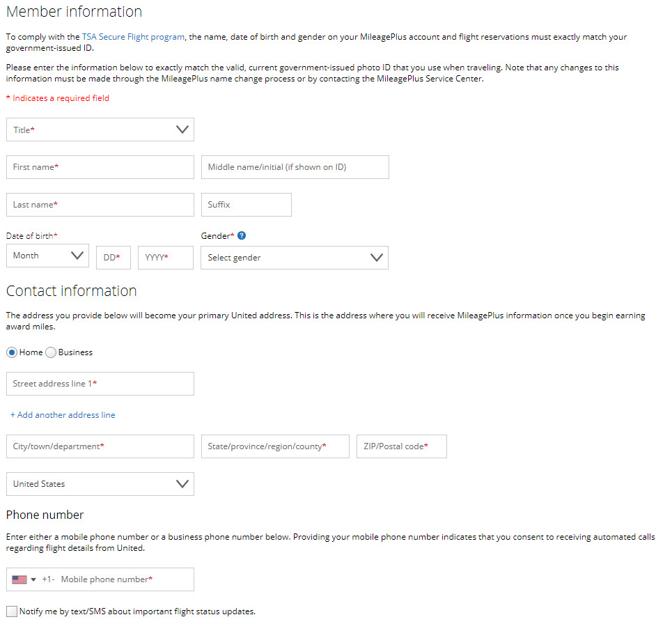
Task: Focus the Middle name/initial field
Action: pyautogui.click(x=295, y=167)
